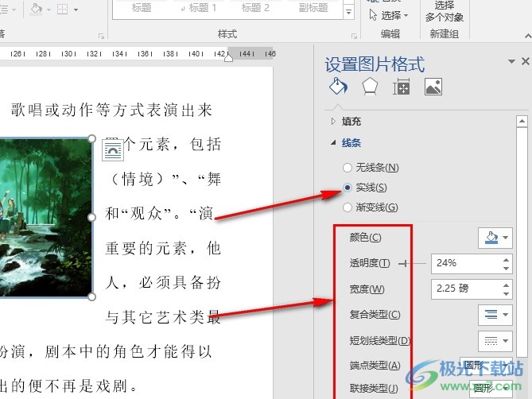532x399 pixels.
Task: Open the compound type dropdown
Action: click(495, 315)
